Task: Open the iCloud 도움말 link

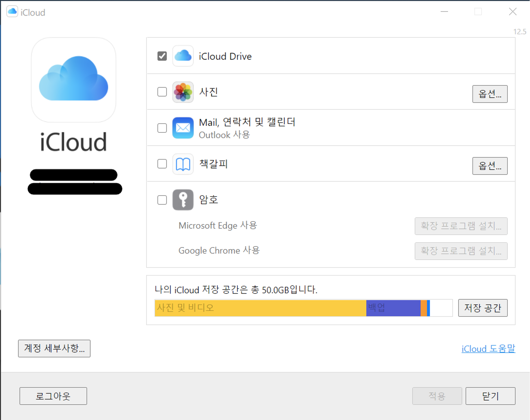Action: tap(488, 349)
